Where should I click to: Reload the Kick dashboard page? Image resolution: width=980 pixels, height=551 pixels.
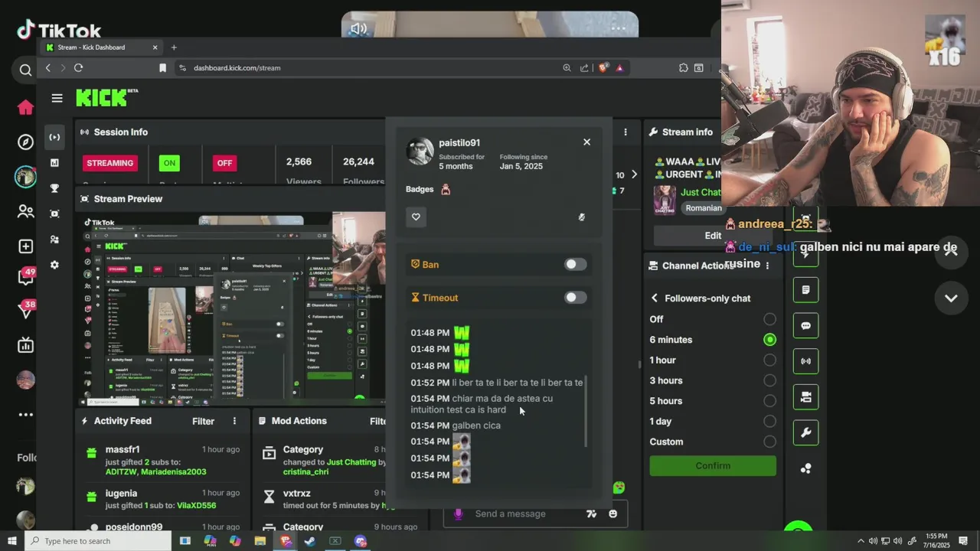(x=78, y=68)
